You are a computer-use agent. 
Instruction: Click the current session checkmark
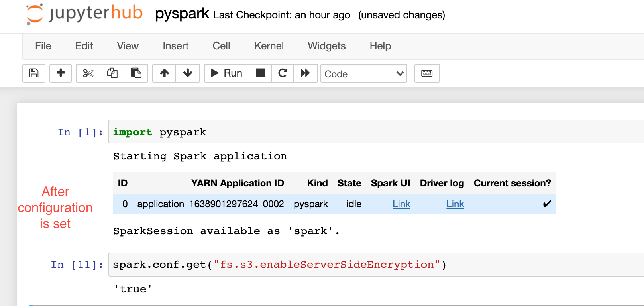tap(547, 204)
